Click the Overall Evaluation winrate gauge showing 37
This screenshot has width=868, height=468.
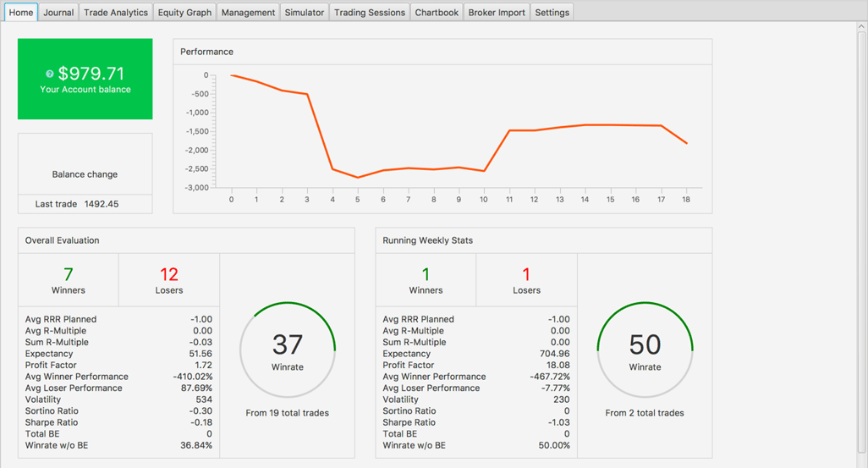pyautogui.click(x=288, y=350)
